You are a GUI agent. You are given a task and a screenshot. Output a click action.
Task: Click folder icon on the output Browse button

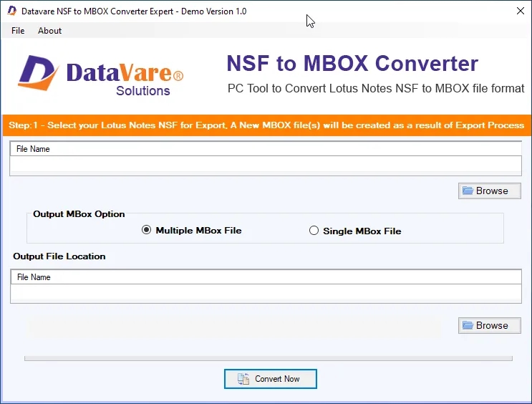pyautogui.click(x=468, y=325)
